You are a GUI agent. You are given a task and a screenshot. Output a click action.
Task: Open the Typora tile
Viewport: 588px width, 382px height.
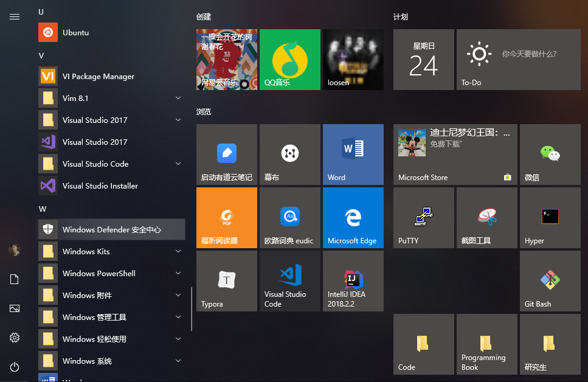click(x=226, y=280)
